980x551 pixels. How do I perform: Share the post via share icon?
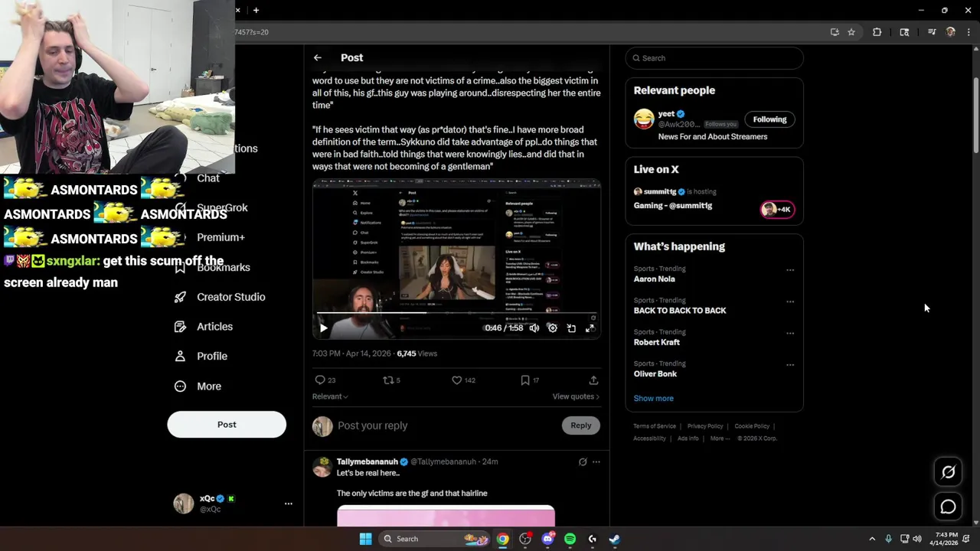tap(593, 380)
